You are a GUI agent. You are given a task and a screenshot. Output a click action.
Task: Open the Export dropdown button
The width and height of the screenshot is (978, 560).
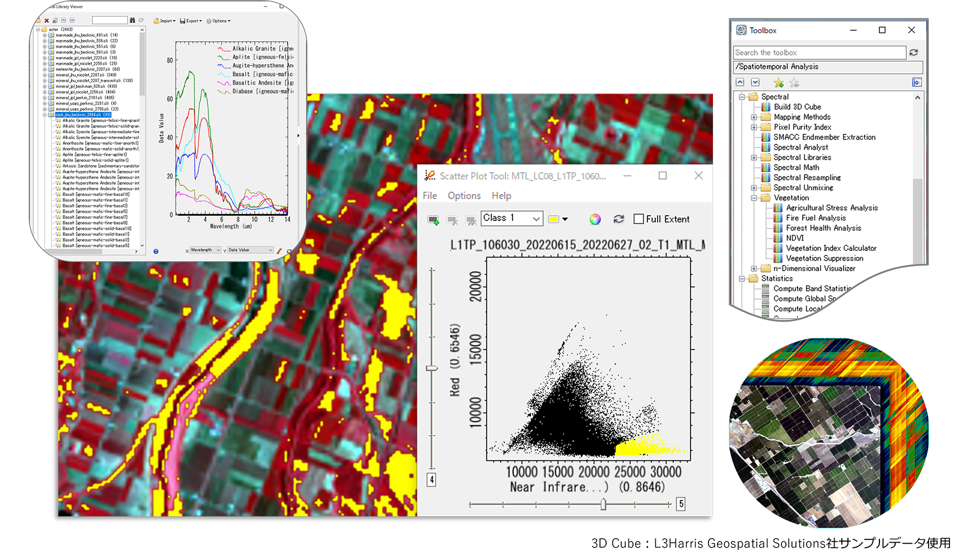(191, 21)
